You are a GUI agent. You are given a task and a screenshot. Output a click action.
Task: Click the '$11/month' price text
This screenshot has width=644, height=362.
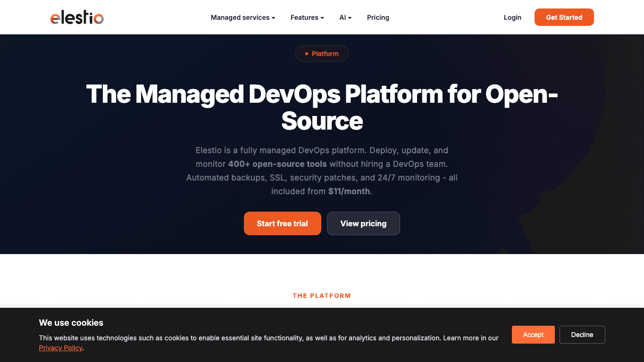tap(349, 191)
